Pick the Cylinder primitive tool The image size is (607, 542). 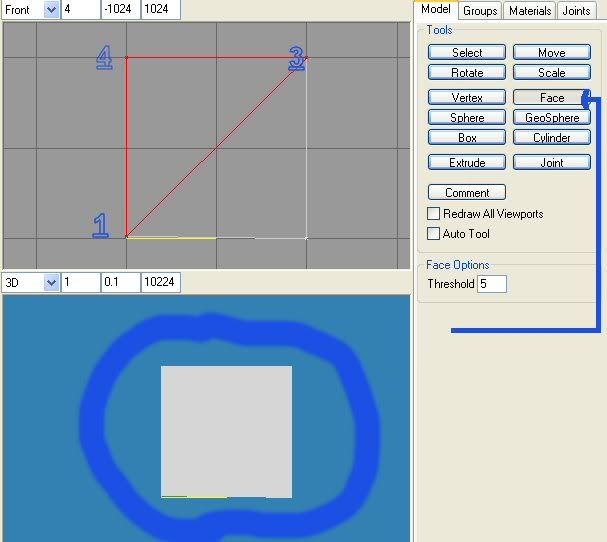(x=552, y=137)
